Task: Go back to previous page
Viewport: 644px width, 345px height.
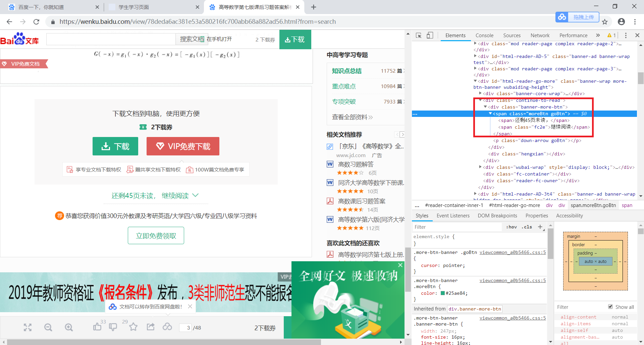Action: pos(9,22)
